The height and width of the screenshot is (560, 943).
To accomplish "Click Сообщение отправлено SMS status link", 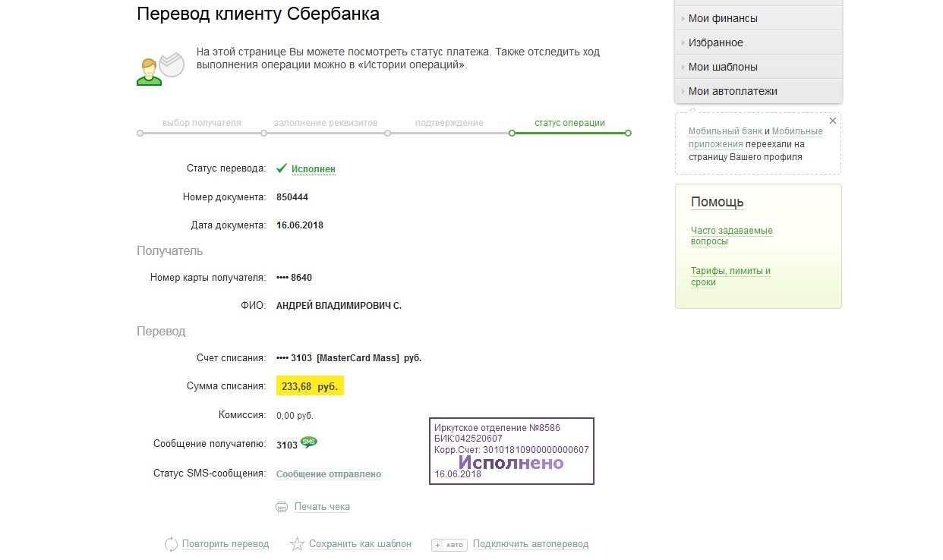I will point(329,474).
